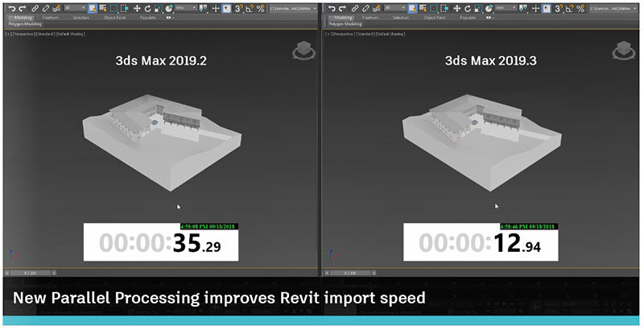Screen dimensions: 644x330
Task: Select Modeling ribbon tab in right window
Action: pyautogui.click(x=342, y=18)
